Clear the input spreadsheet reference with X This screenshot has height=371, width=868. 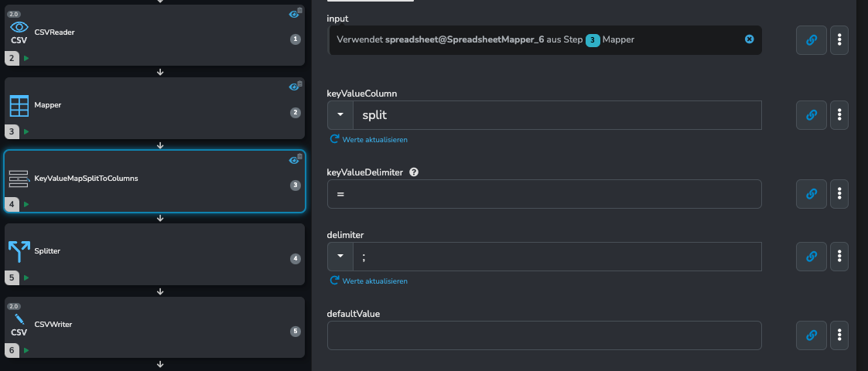click(x=749, y=39)
